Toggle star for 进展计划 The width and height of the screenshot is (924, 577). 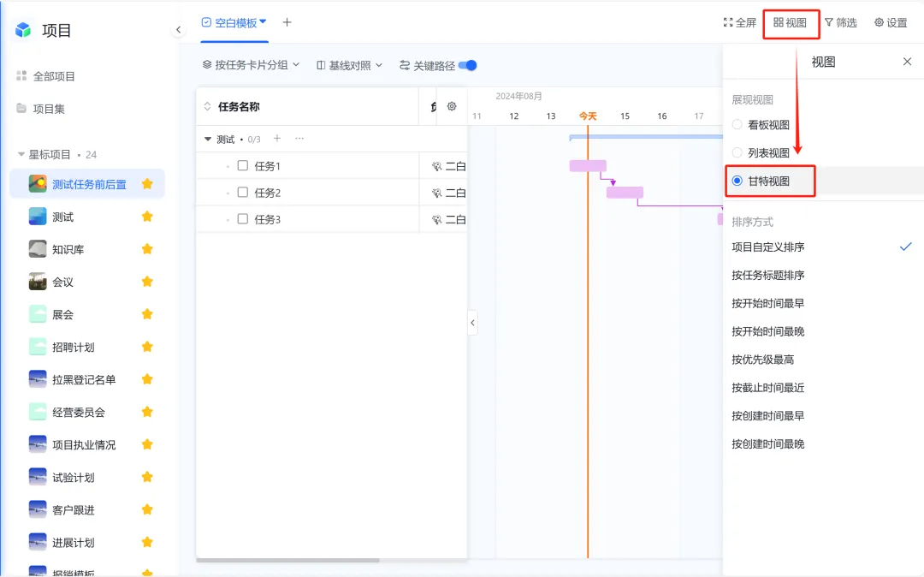click(147, 542)
